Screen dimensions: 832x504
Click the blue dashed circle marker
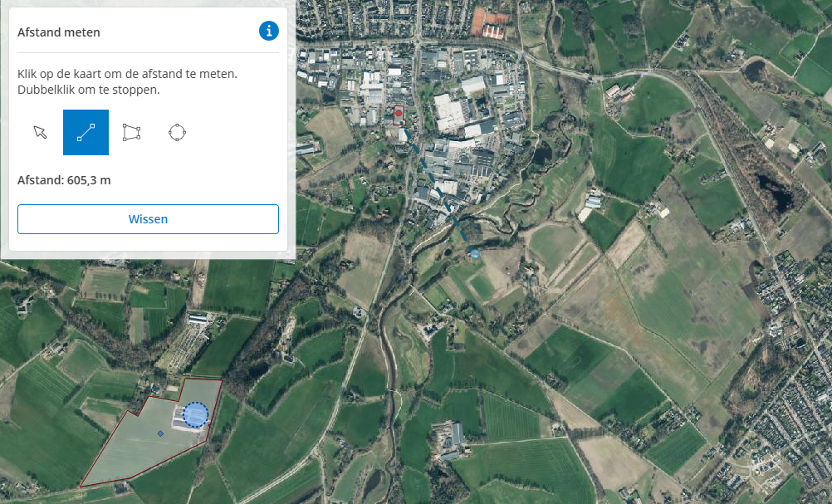(196, 414)
